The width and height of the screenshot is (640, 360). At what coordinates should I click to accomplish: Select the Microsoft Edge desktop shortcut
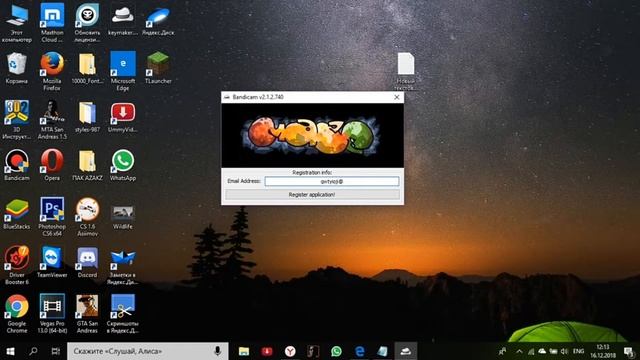123,71
